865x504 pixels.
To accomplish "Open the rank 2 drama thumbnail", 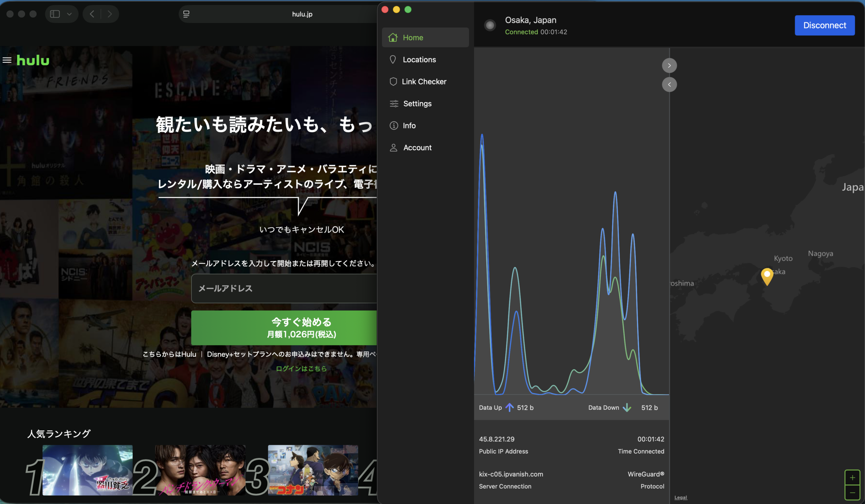I will point(200,470).
